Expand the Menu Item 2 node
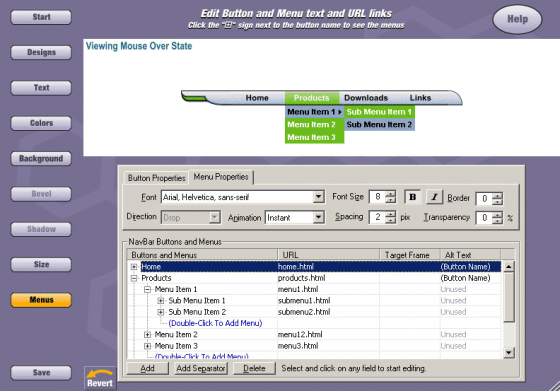560x391 pixels. pyautogui.click(x=148, y=335)
